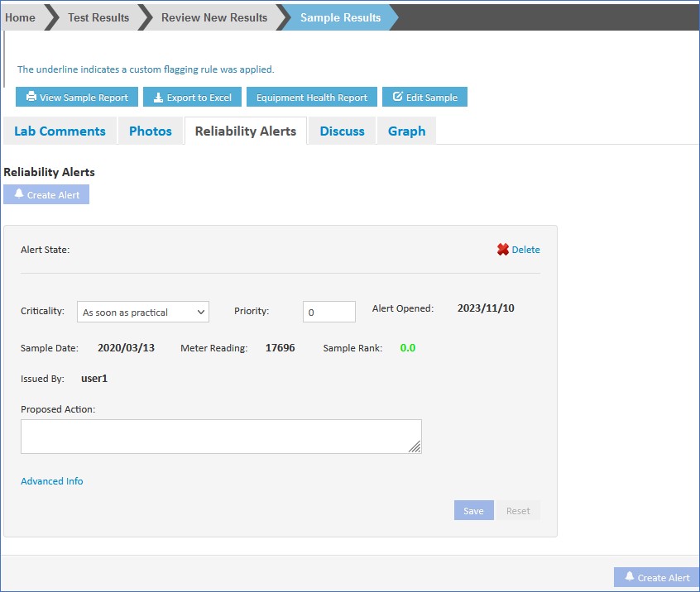Expand the Advanced Info link

click(52, 481)
